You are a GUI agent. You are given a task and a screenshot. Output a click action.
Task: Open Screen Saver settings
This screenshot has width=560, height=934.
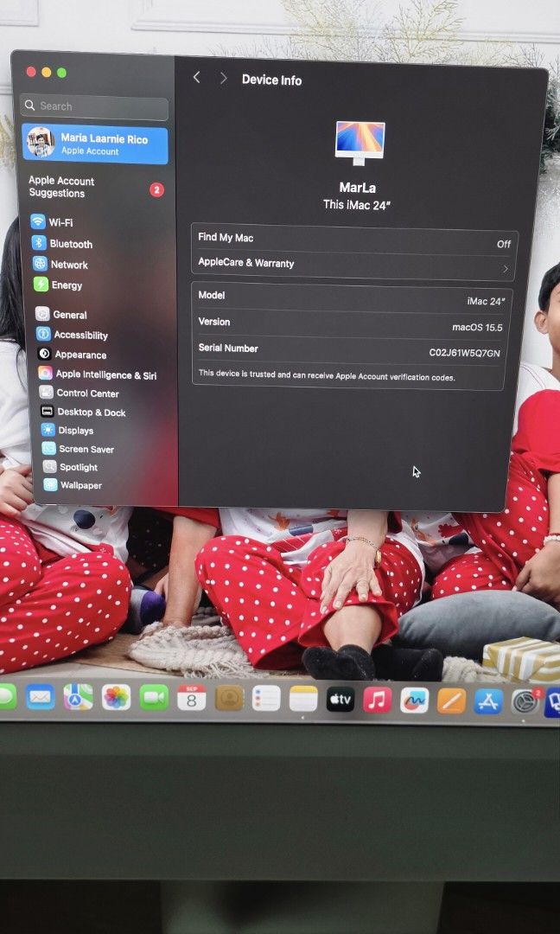click(x=78, y=449)
